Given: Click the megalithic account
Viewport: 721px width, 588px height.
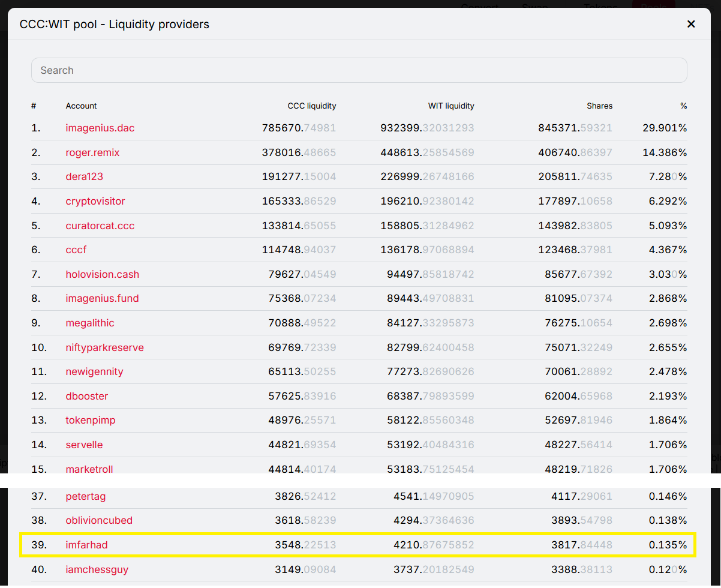Looking at the screenshot, I should 90,323.
